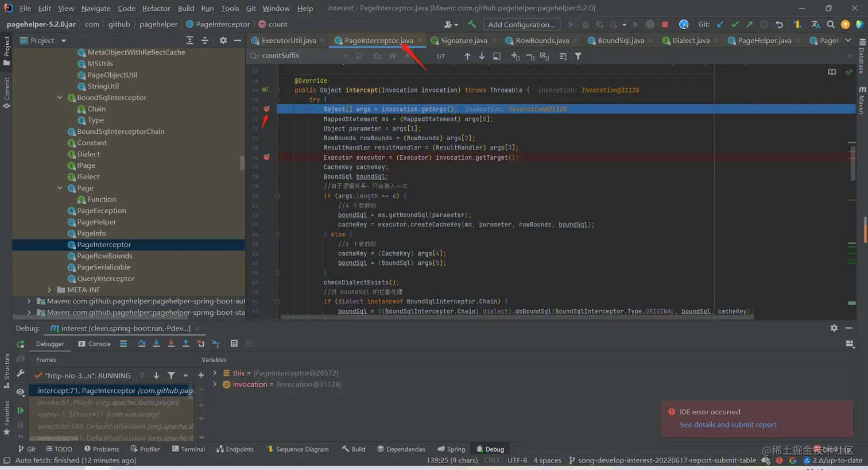The height and width of the screenshot is (470, 868).
Task: Click Git Push green arrow icon
Action: click(x=749, y=24)
